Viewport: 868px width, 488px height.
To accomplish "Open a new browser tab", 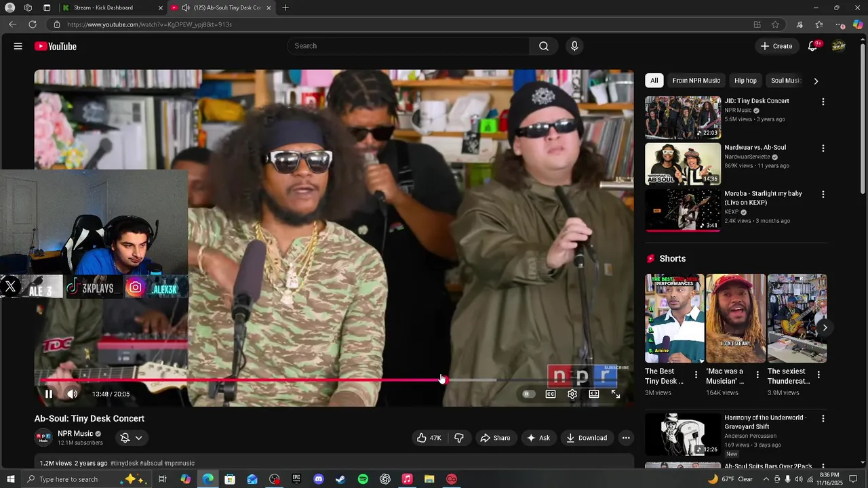I will [x=285, y=7].
